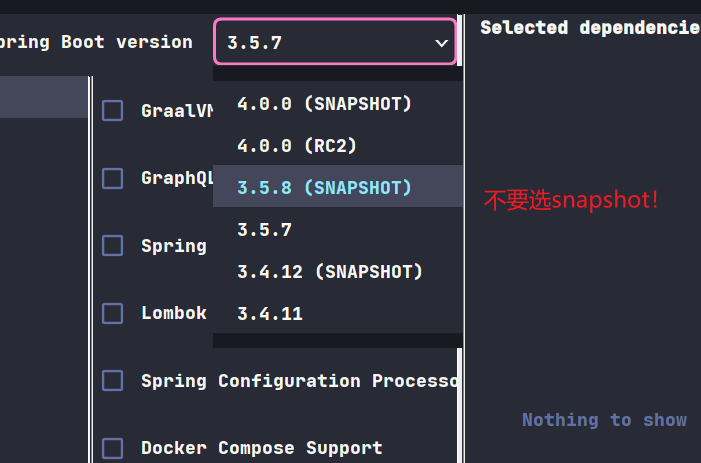Click the Nothing to show text
This screenshot has width=701, height=463.
coord(604,420)
